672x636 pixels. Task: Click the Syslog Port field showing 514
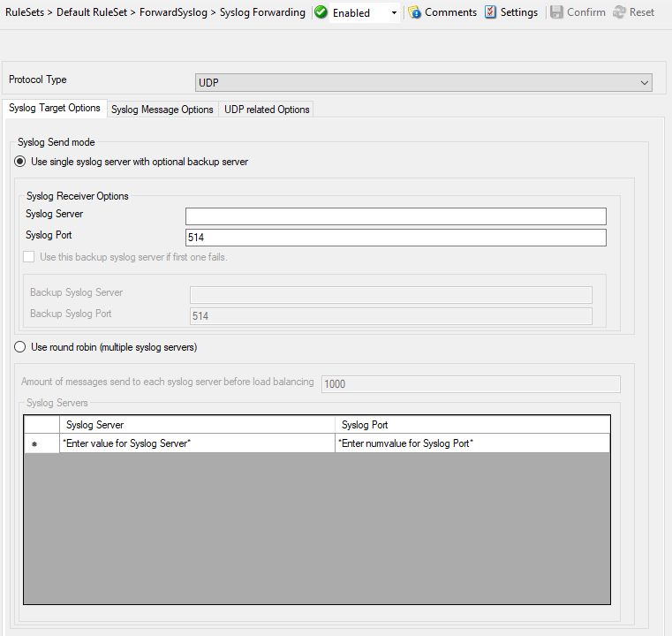pos(396,238)
